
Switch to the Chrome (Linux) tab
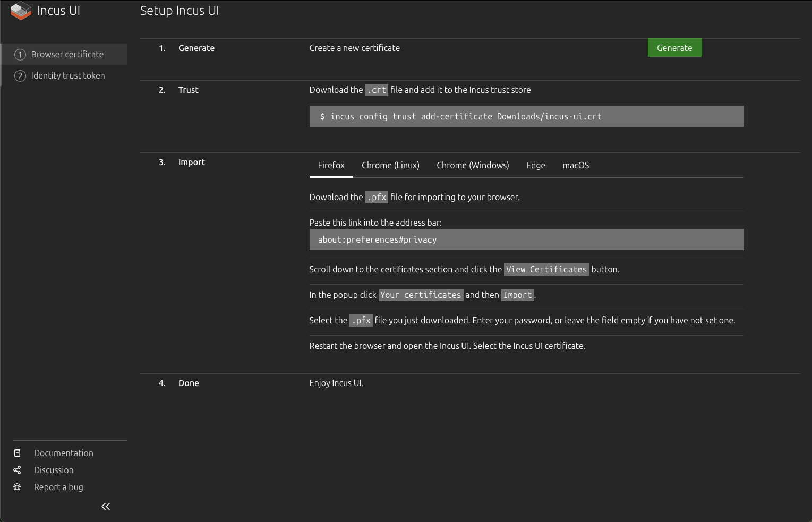click(x=390, y=165)
